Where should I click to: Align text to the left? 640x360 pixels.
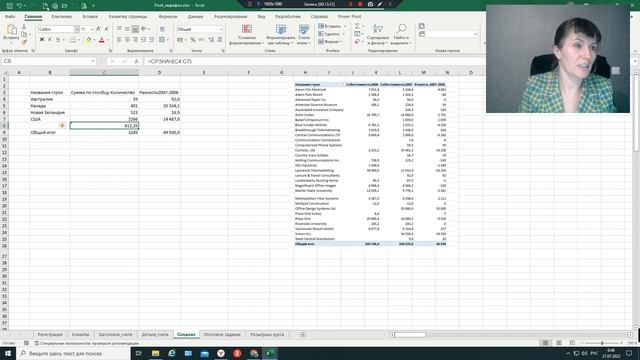119,40
